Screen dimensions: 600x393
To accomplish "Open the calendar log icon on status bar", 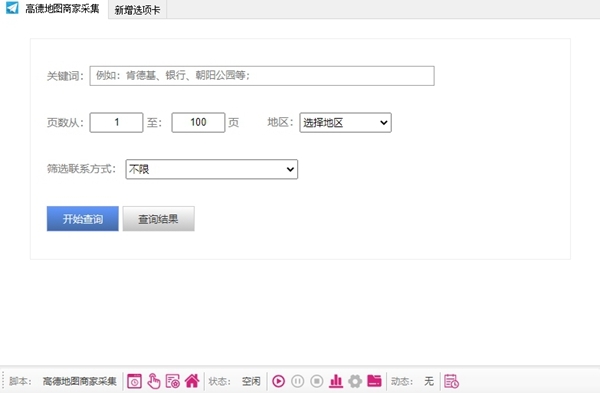I will click(x=452, y=381).
